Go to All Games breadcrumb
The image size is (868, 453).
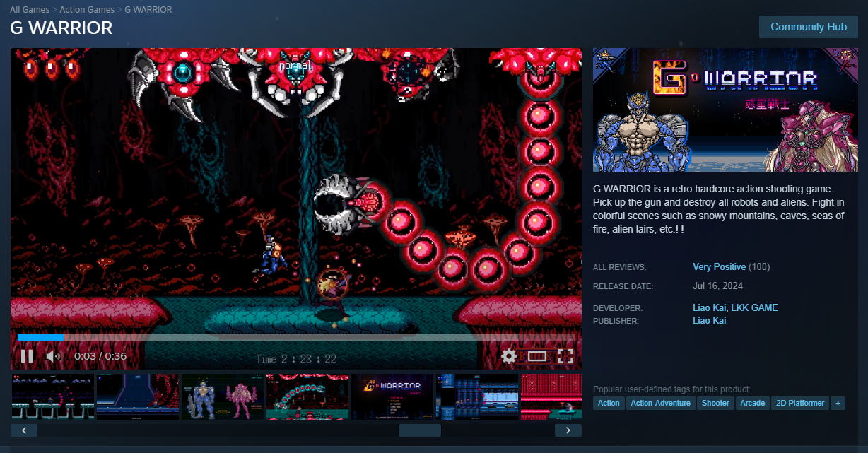click(x=30, y=10)
